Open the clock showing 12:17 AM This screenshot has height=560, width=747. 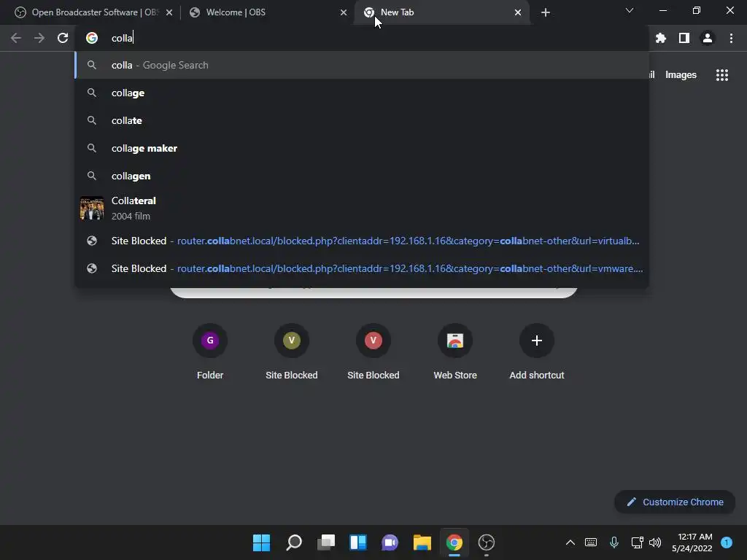pyautogui.click(x=692, y=542)
